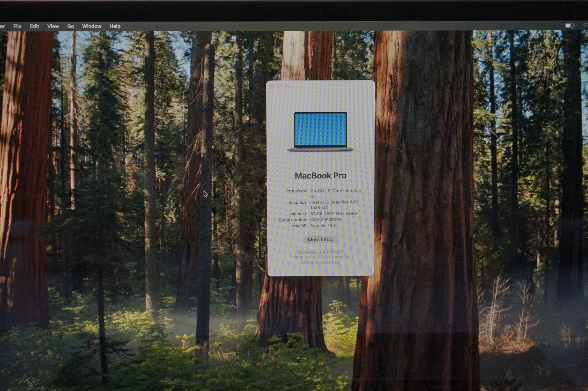This screenshot has height=391, width=588.
Task: Click the battery status icon
Action: (569, 25)
